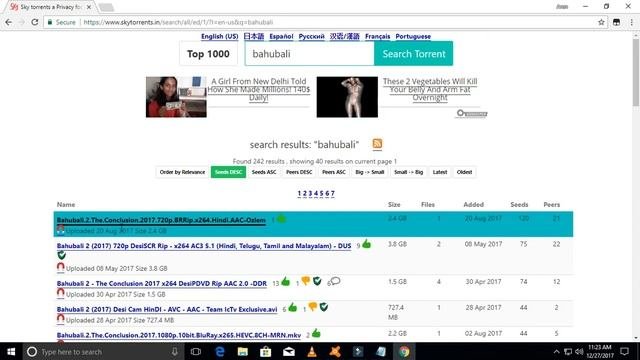Click thumbs-up icon on Bahubali 2 DesiSCR Rip row
The width and height of the screenshot is (640, 360).
(x=367, y=244)
